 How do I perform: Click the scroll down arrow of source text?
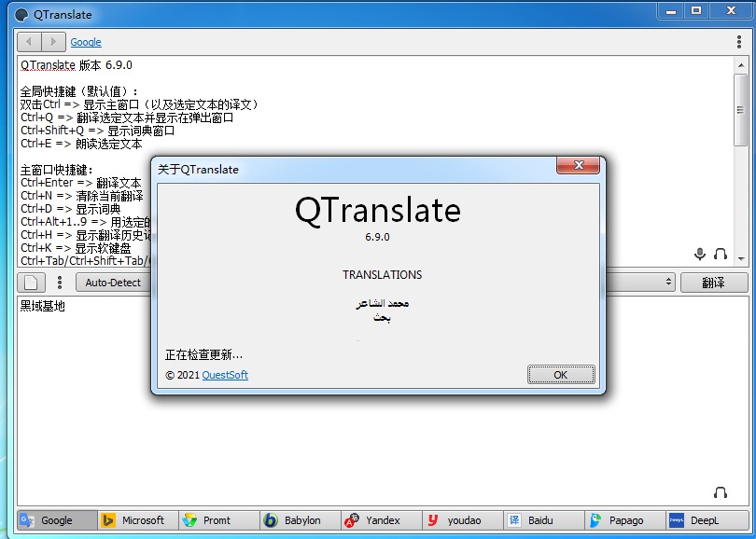(x=741, y=259)
